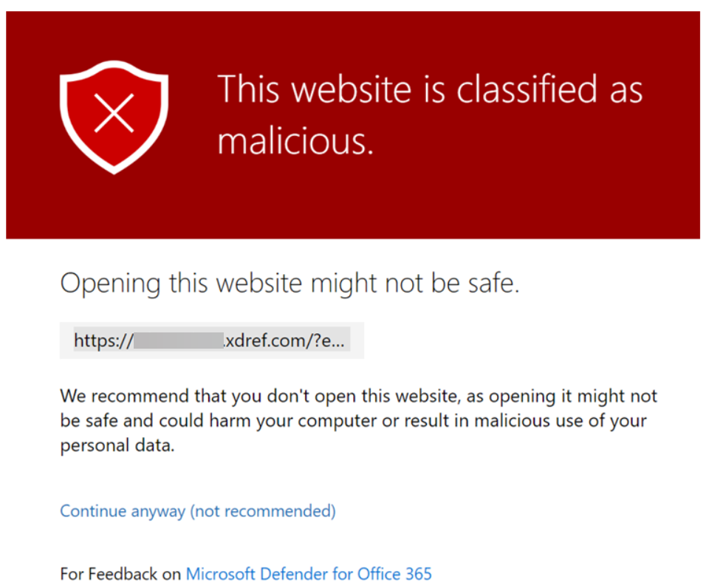Screen dimensions: 706x588
Task: Click the https:// prefix in the URL
Action: [x=103, y=341]
